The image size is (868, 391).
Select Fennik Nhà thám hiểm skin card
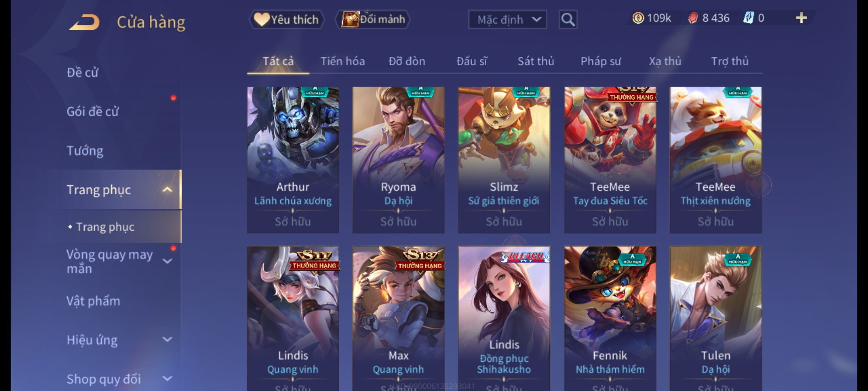610,319
